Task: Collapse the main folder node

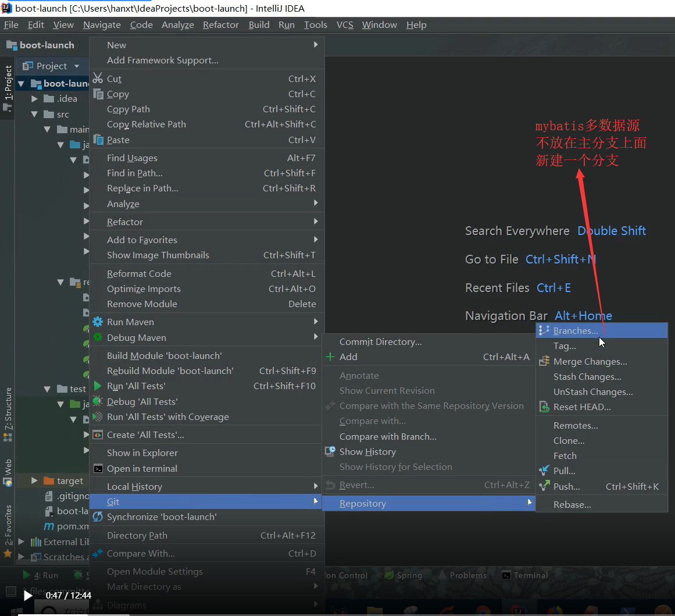Action: click(47, 129)
